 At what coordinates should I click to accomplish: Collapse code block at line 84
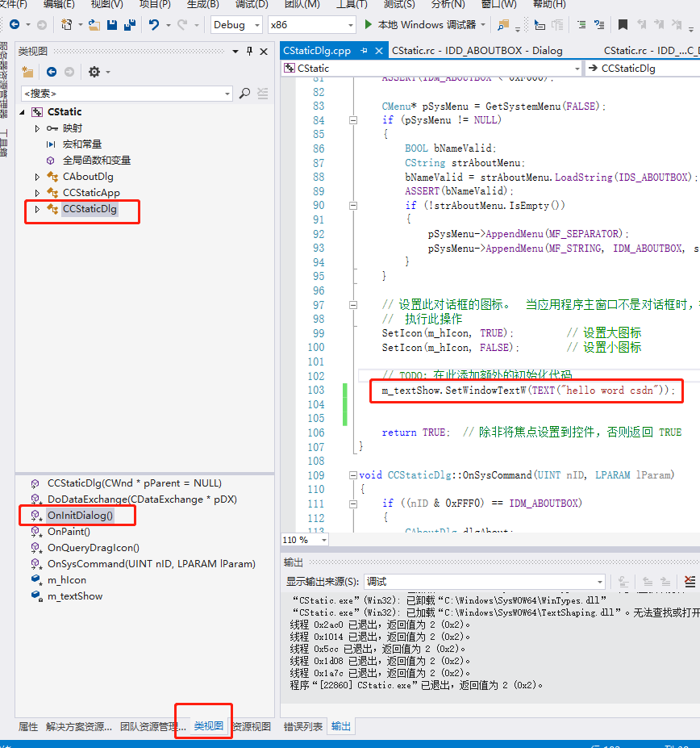pyautogui.click(x=352, y=120)
